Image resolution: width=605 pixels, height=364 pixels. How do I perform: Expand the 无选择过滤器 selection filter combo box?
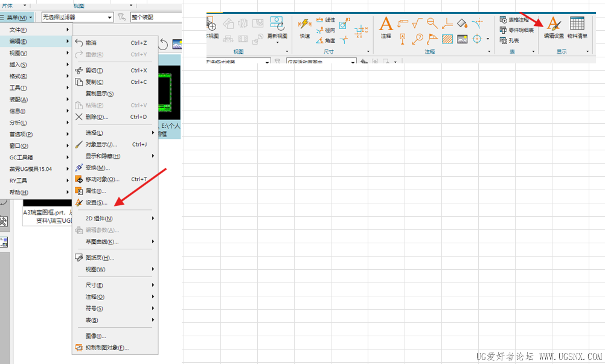point(77,17)
